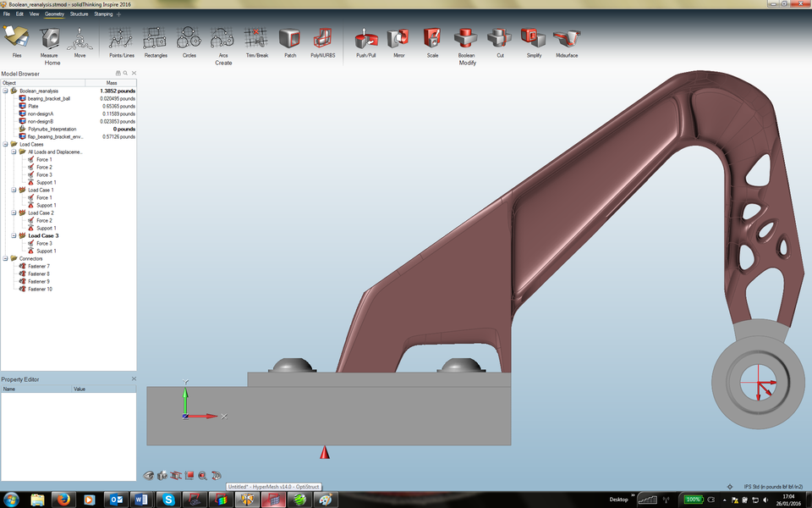
Task: Pick the Circles tool
Action: pyautogui.click(x=189, y=38)
